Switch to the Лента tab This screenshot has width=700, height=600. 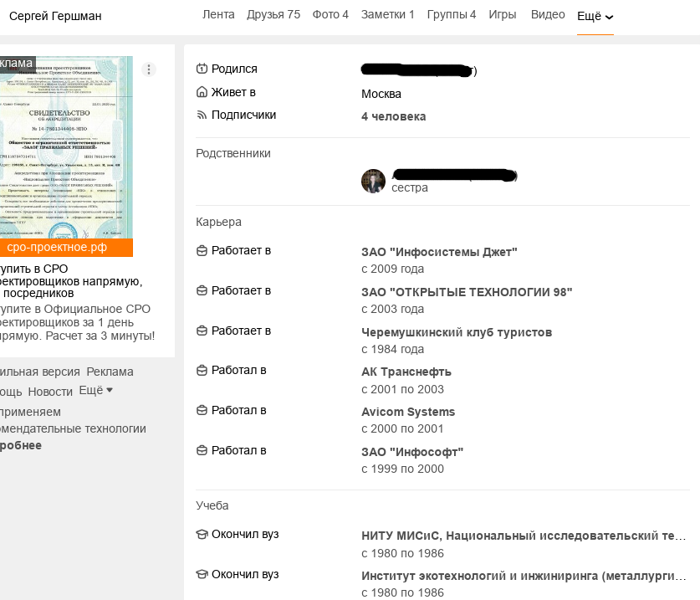[x=218, y=14]
